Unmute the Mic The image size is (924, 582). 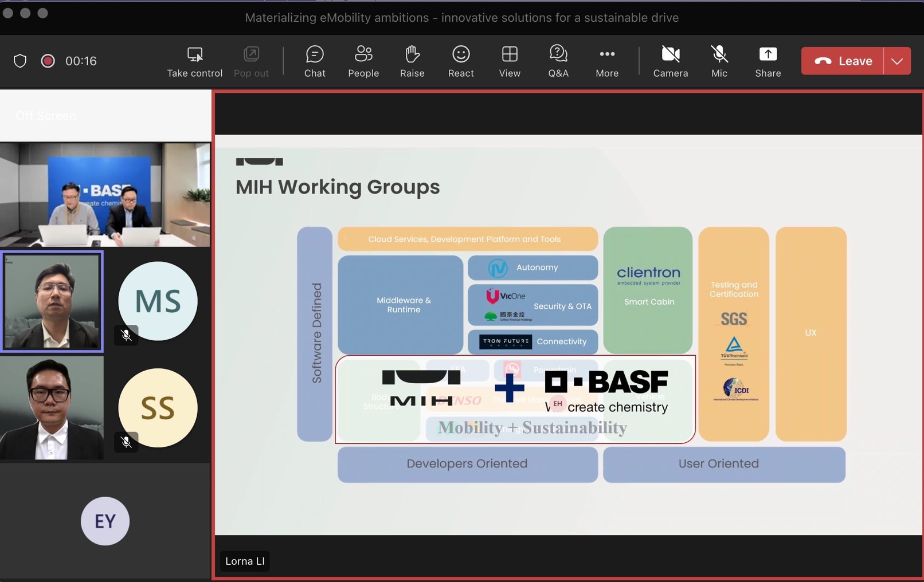(x=719, y=61)
